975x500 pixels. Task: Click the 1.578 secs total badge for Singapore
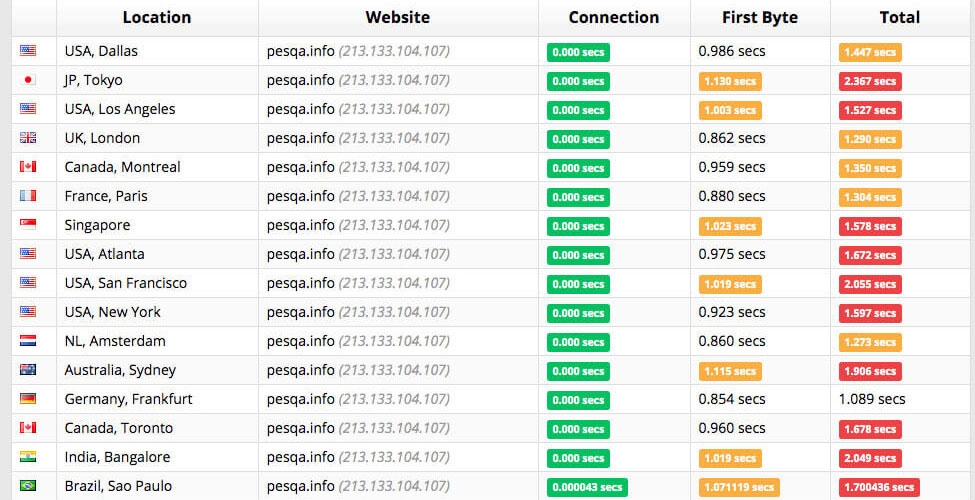[870, 226]
